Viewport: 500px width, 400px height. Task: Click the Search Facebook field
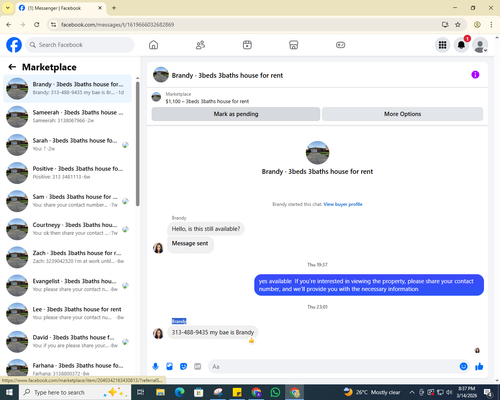point(80,45)
